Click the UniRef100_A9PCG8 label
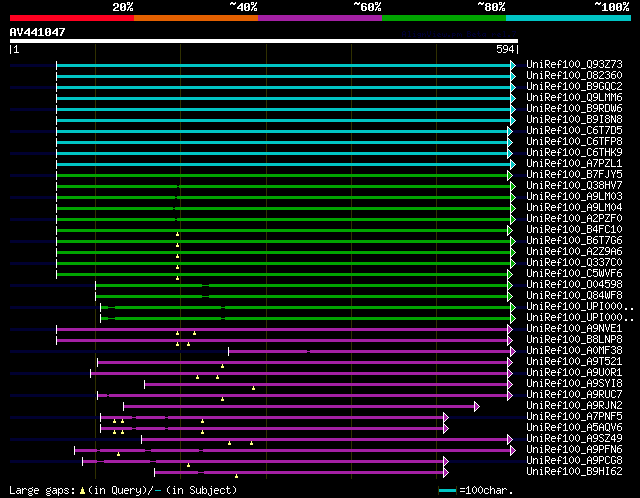 574,461
